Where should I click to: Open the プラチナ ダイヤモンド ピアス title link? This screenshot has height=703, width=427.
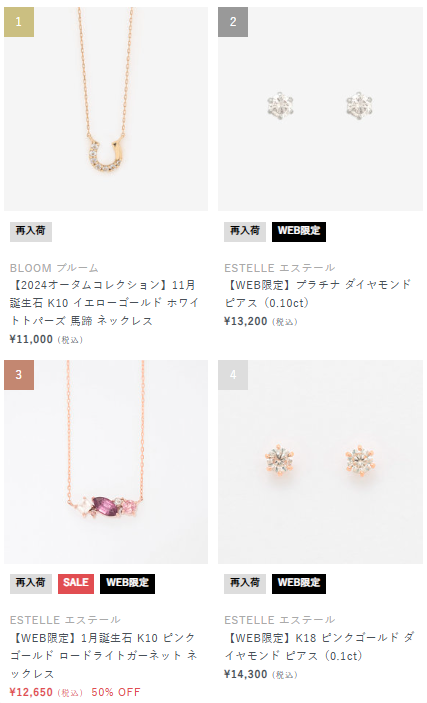[318, 294]
